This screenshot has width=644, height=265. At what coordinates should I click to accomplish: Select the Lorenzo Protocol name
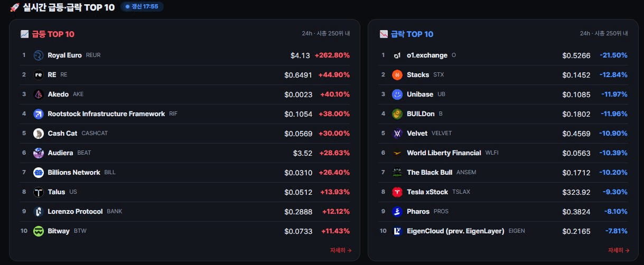[x=75, y=212]
